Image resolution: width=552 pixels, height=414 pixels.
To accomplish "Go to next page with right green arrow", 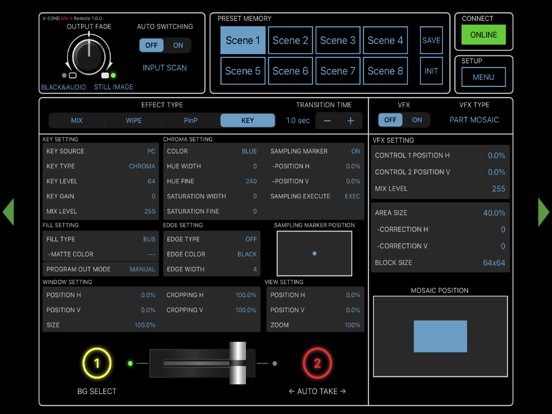I will [544, 212].
